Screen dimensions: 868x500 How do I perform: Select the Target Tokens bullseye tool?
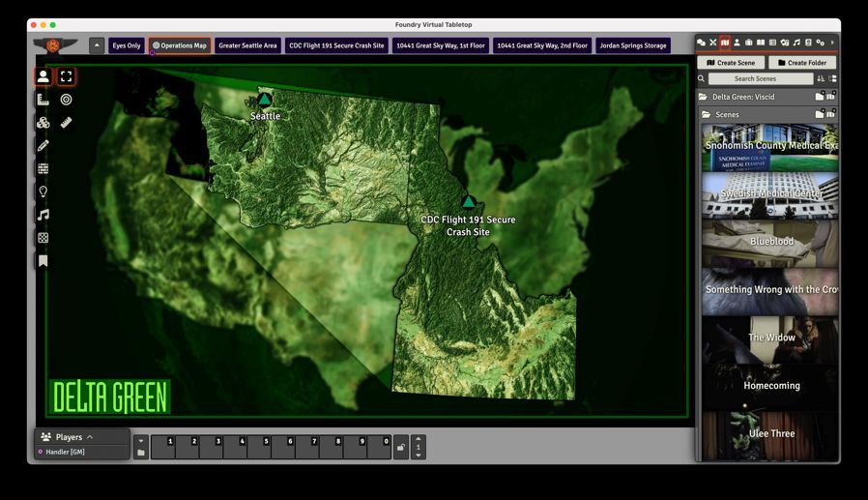point(66,100)
